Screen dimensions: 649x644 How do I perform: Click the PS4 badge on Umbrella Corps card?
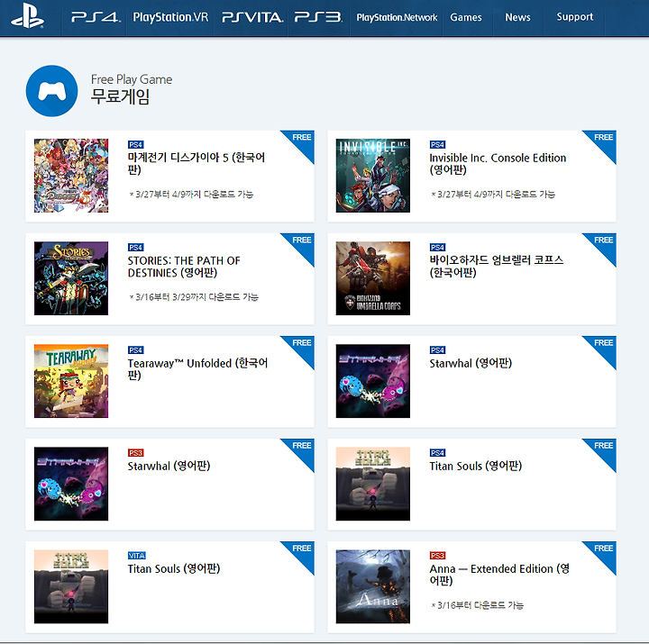click(x=437, y=248)
